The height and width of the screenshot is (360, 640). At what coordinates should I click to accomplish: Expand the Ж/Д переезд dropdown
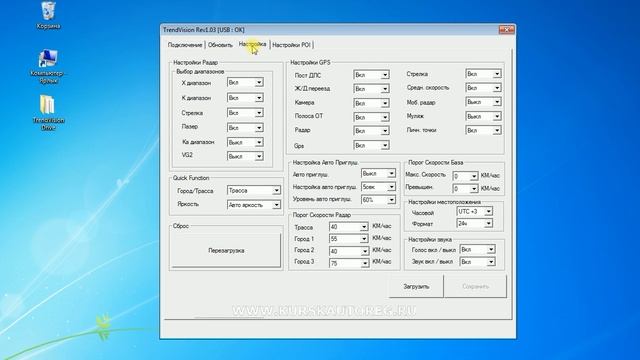(371, 89)
